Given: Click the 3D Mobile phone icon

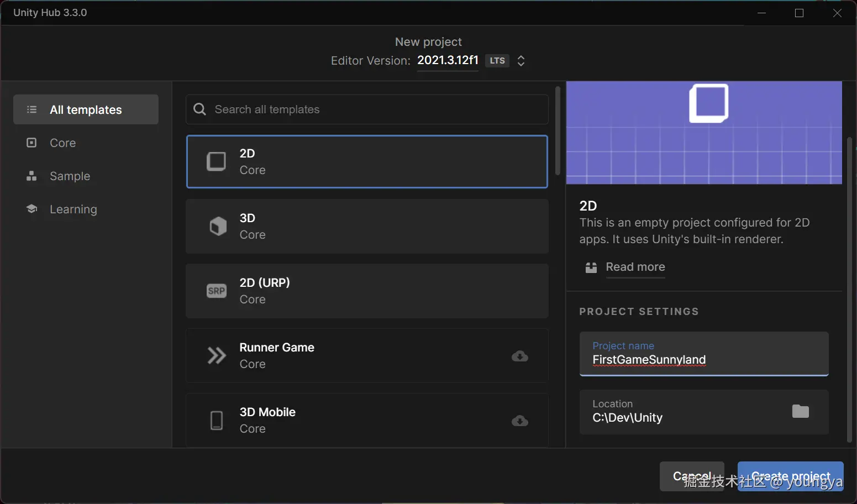Looking at the screenshot, I should (x=217, y=421).
